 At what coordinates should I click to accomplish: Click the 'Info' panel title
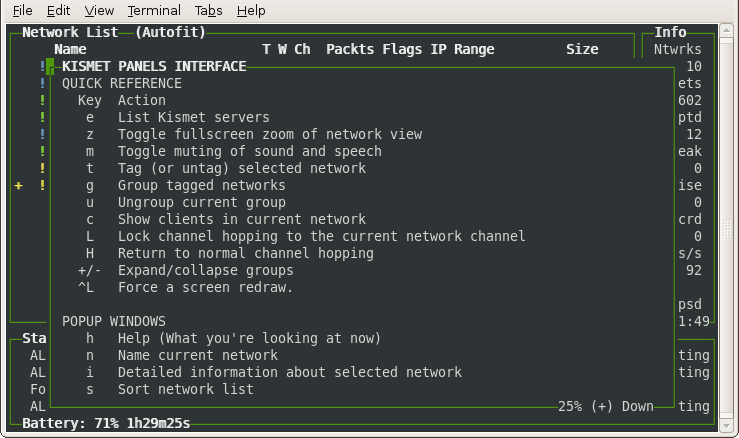tap(670, 33)
